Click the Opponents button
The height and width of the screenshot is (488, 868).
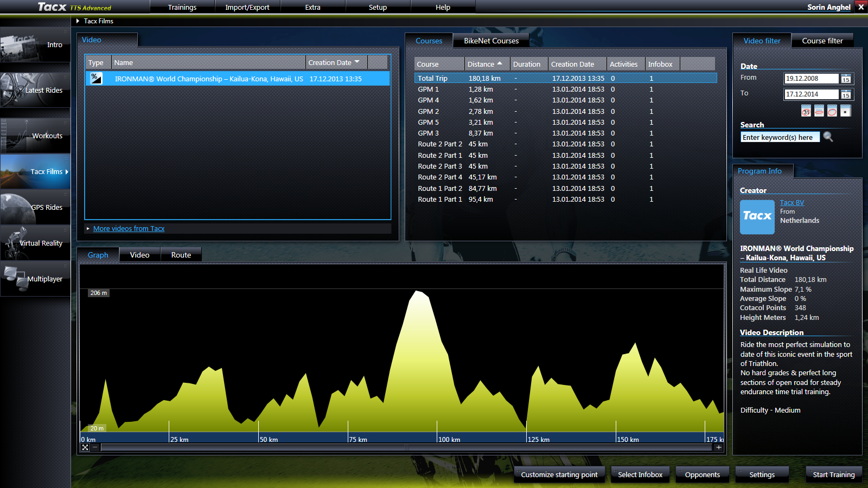703,474
